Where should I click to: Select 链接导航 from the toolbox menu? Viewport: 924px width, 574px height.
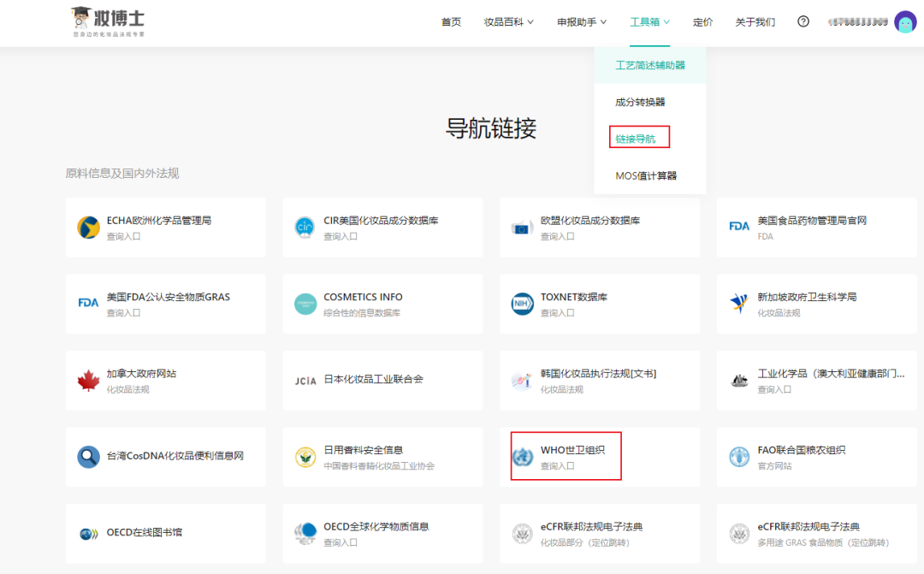click(639, 136)
